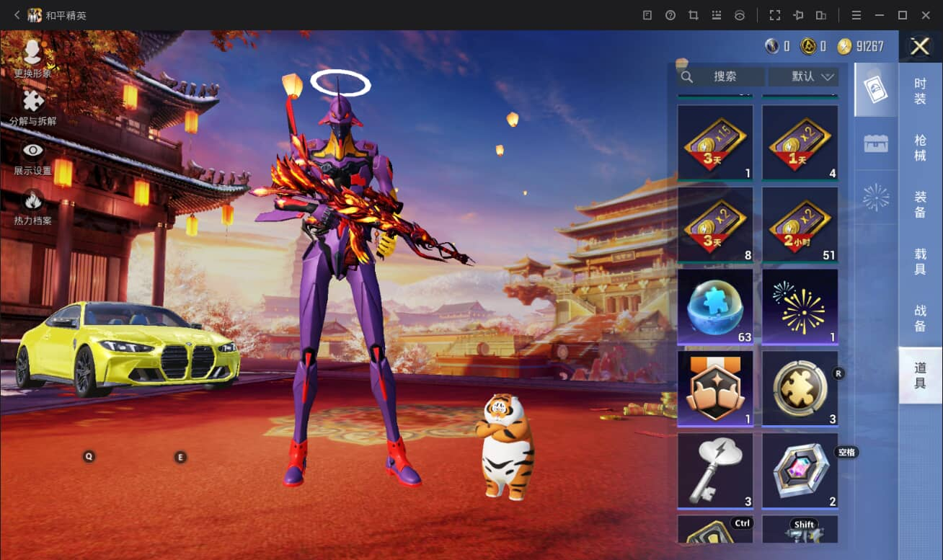Select the card category icon in sidebar
The width and height of the screenshot is (943, 560).
(x=876, y=89)
